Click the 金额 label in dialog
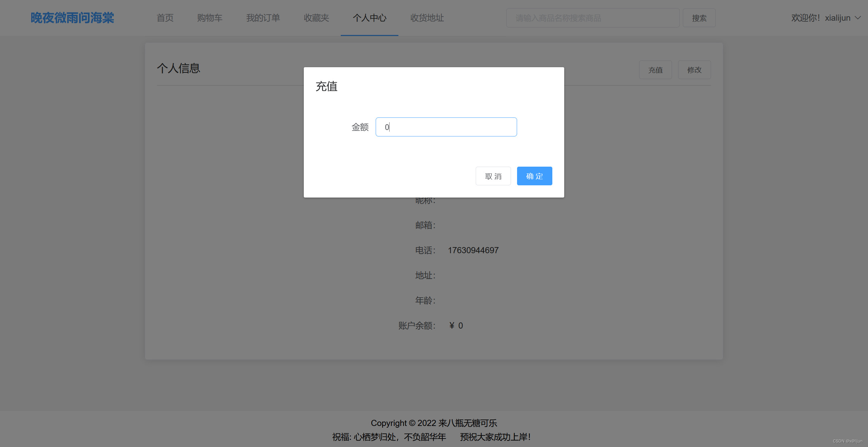The width and height of the screenshot is (868, 447). click(x=360, y=127)
